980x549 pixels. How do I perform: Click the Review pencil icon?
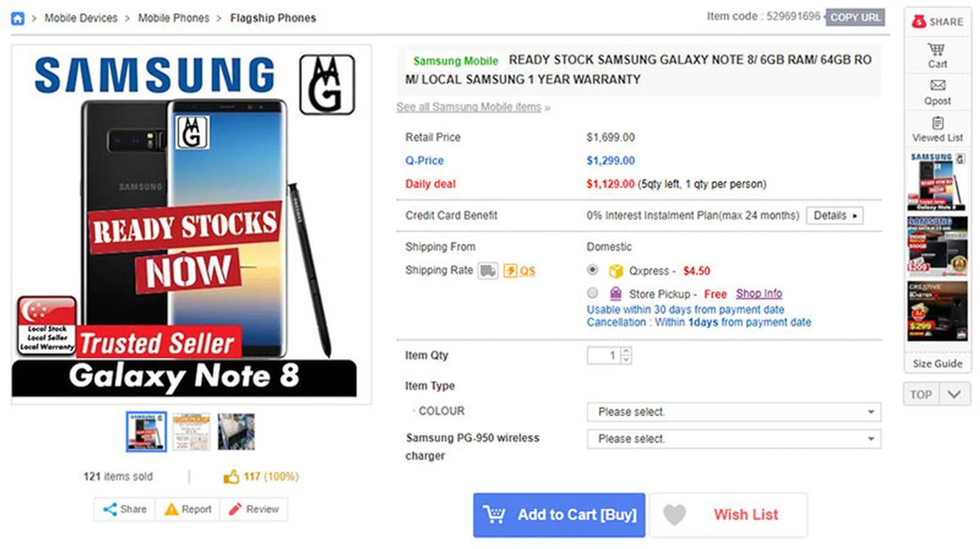[x=235, y=509]
